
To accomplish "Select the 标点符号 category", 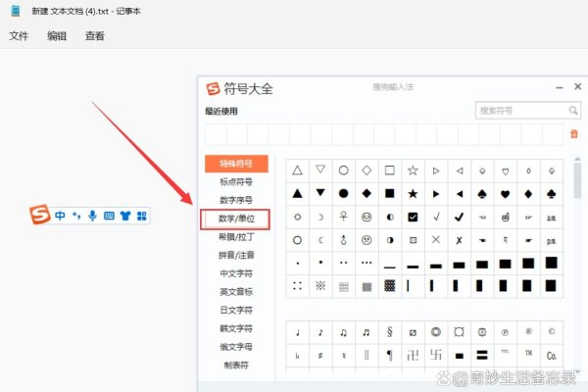I will coord(236,182).
